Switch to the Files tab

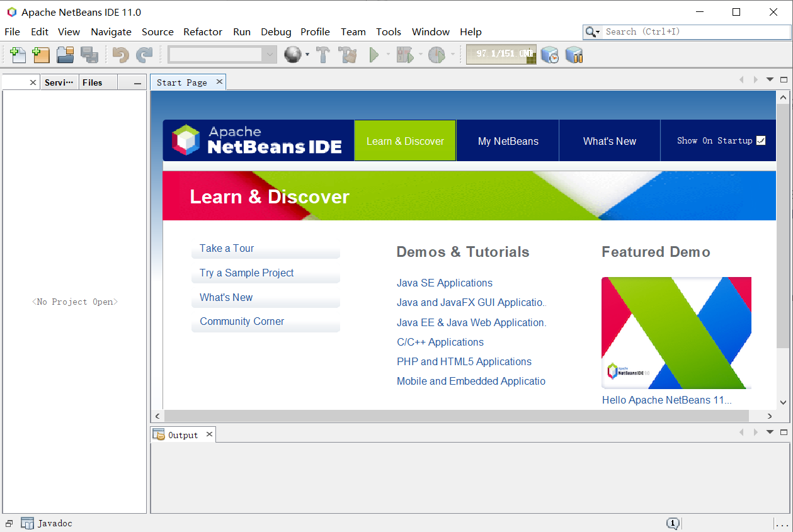click(97, 82)
